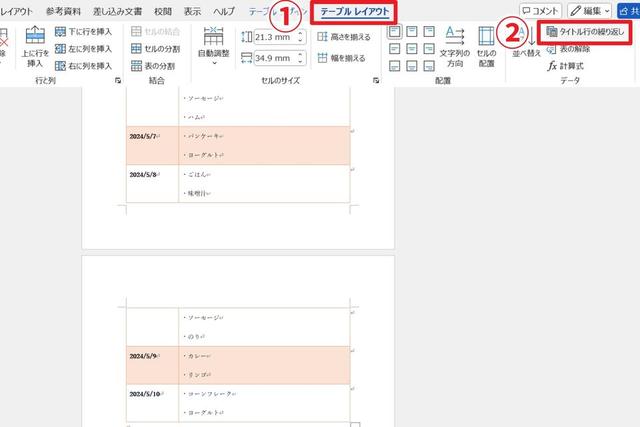This screenshot has height=427, width=640.
Task: Select align top right icon
Action: pos(429,31)
